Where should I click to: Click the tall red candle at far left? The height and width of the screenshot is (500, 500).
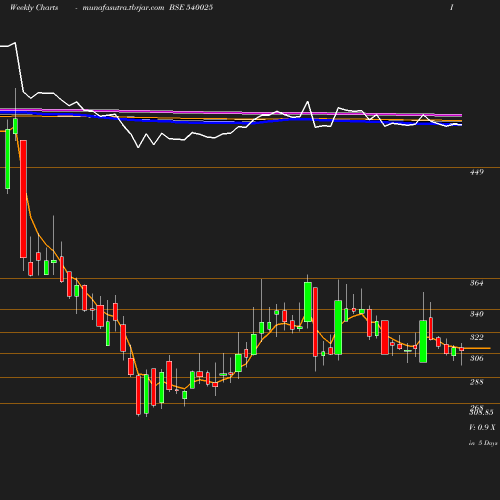[23, 199]
